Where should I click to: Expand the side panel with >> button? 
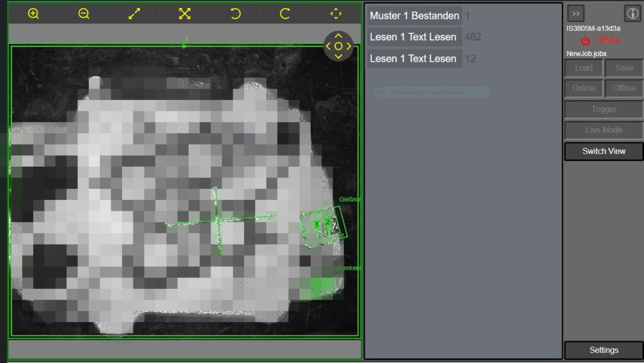click(x=575, y=13)
